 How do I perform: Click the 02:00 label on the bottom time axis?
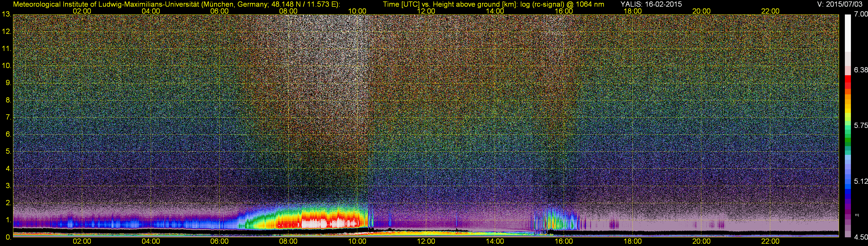click(82, 241)
